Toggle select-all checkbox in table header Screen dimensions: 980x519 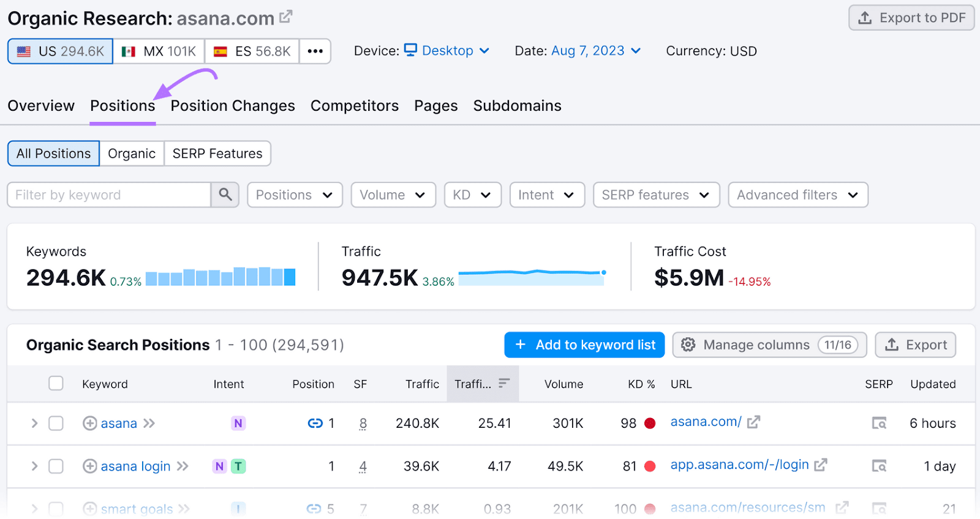56,383
